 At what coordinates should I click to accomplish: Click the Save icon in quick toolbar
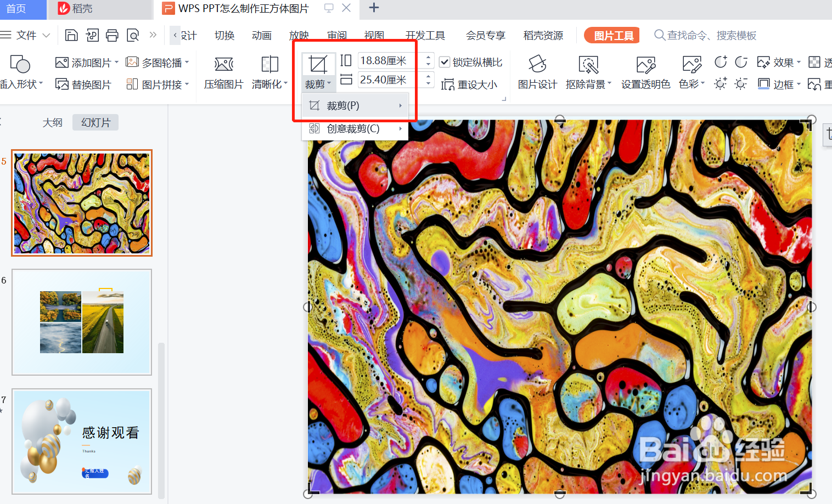coord(71,36)
